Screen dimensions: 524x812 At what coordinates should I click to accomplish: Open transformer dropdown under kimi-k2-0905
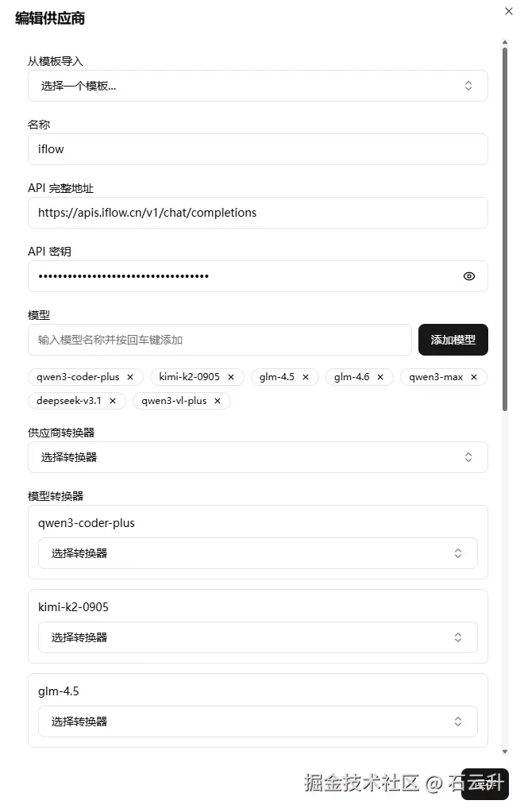click(258, 637)
